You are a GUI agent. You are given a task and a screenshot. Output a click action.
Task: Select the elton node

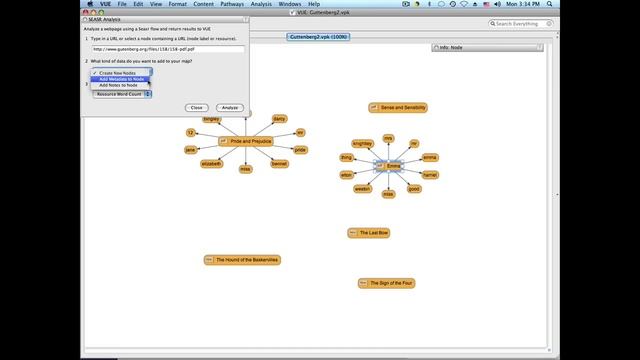coord(347,175)
